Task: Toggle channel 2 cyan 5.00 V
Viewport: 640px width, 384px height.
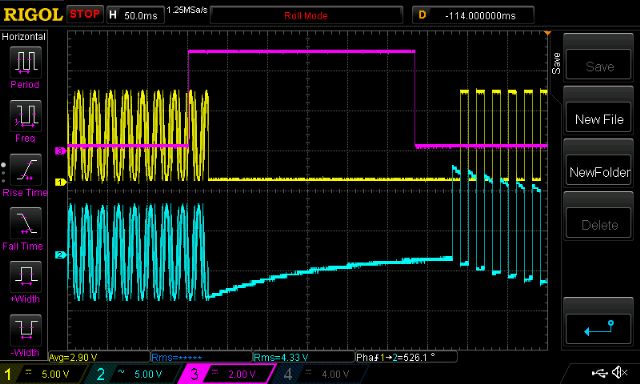Action: click(136, 374)
